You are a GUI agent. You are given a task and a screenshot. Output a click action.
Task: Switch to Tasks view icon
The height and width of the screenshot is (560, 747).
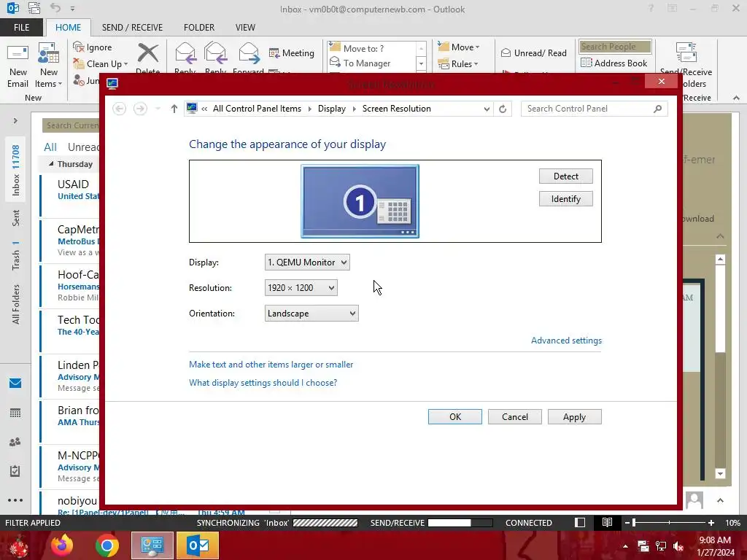click(15, 471)
